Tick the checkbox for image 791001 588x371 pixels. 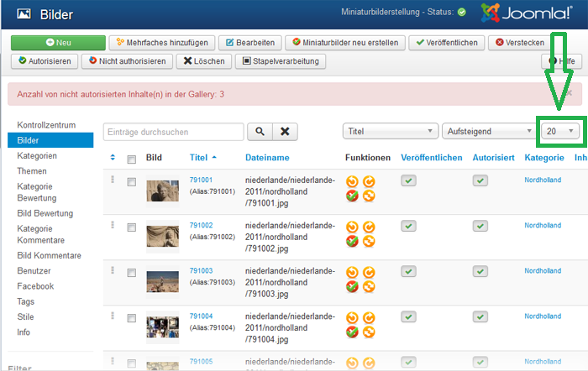point(131,181)
